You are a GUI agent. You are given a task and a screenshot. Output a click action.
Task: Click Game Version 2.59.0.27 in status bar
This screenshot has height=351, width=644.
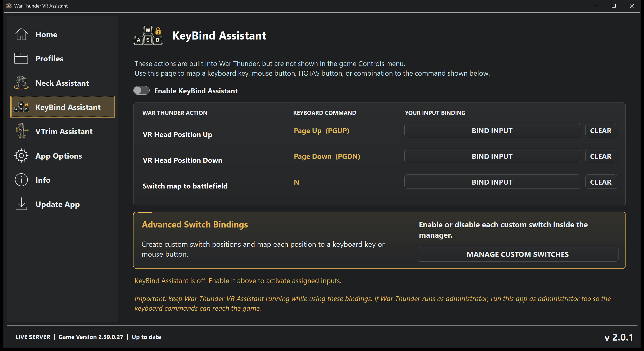91,337
